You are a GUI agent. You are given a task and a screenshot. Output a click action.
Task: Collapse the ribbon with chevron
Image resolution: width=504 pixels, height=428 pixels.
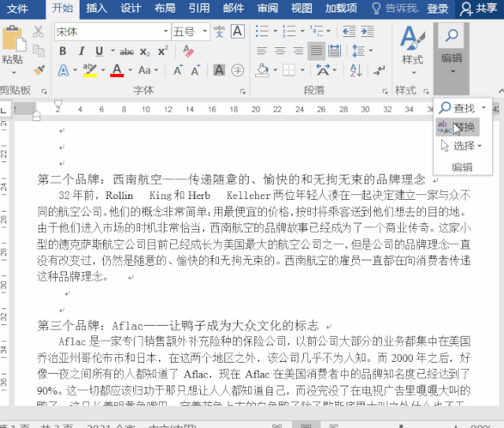click(x=501, y=91)
